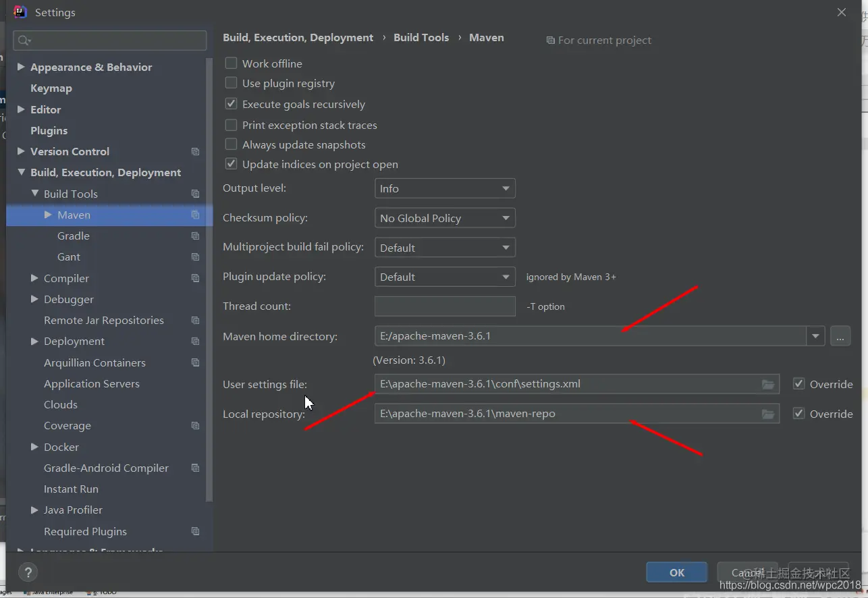Select Gradle under Build Tools

click(74, 236)
